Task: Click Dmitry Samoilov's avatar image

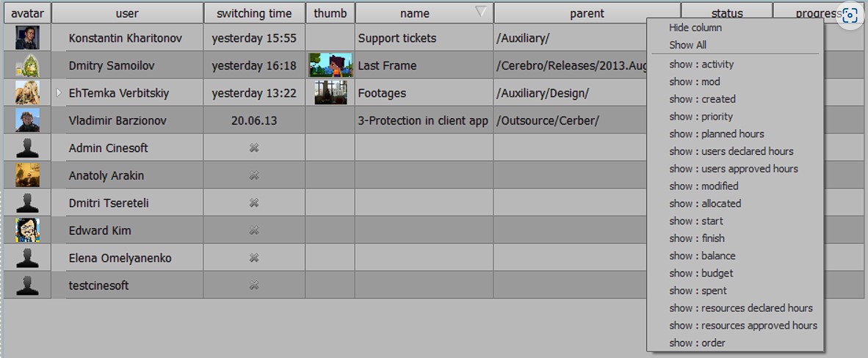Action: click(x=27, y=65)
